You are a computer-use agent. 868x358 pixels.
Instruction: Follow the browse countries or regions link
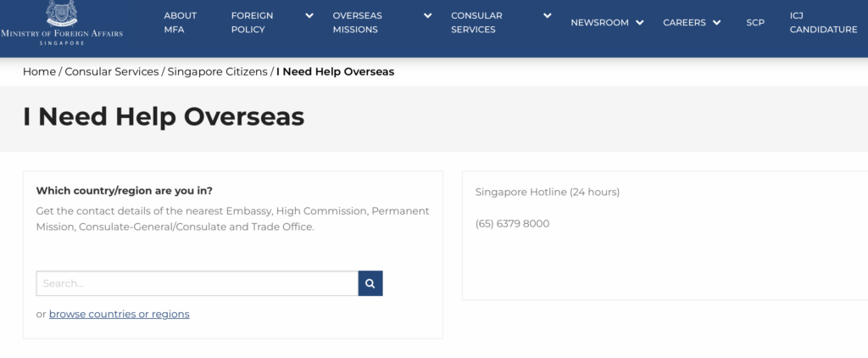click(x=119, y=314)
